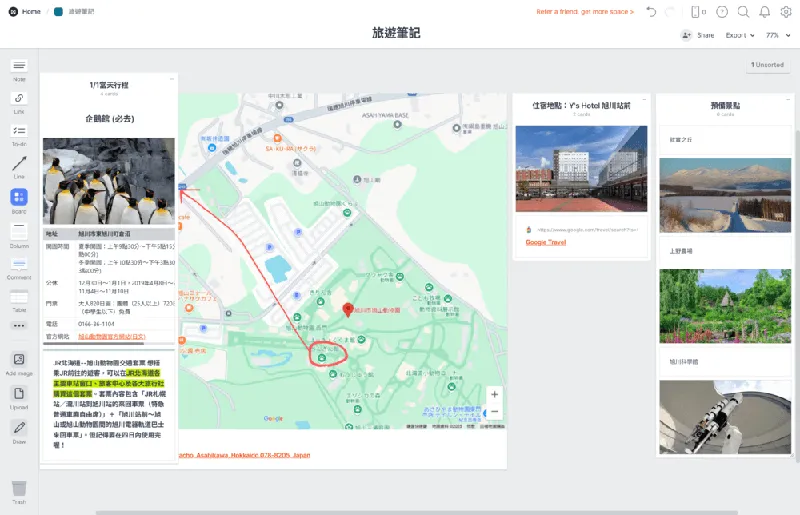This screenshot has width=800, height=515.
Task: Click the 企鵝館 (必去) heading
Action: click(109, 119)
